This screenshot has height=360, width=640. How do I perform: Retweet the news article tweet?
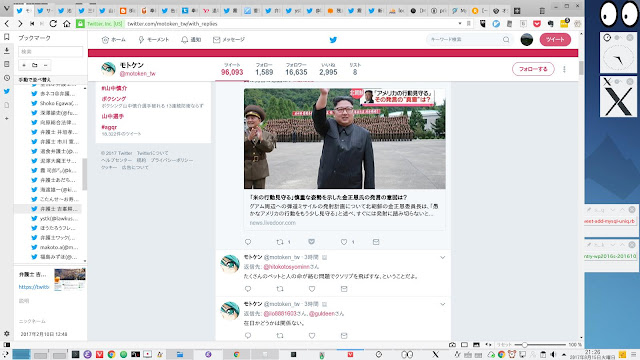tap(280, 242)
